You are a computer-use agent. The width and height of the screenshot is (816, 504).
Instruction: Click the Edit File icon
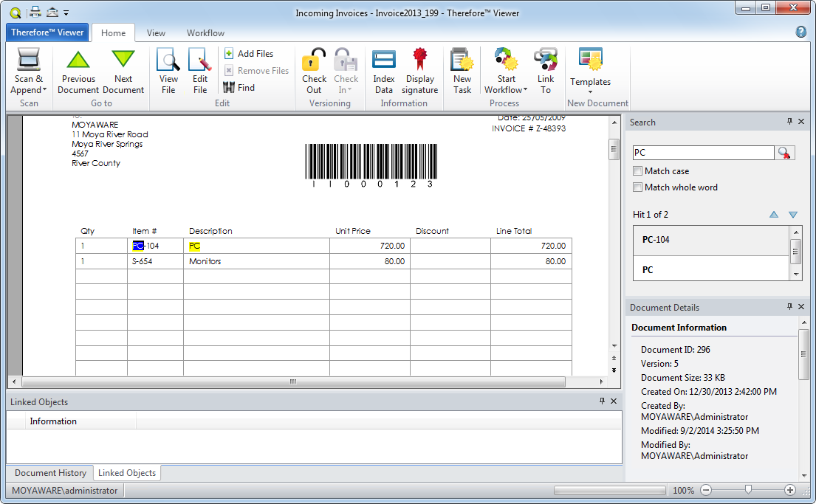199,70
